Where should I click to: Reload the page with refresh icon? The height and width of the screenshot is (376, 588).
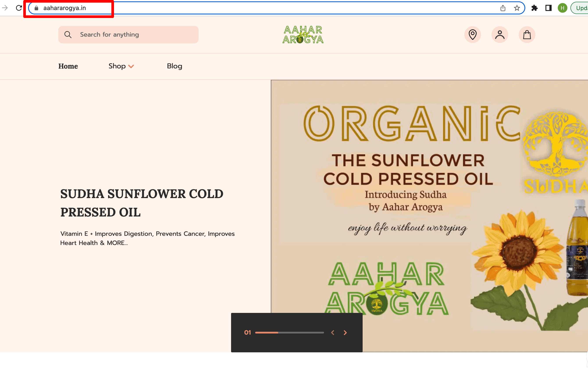point(19,8)
